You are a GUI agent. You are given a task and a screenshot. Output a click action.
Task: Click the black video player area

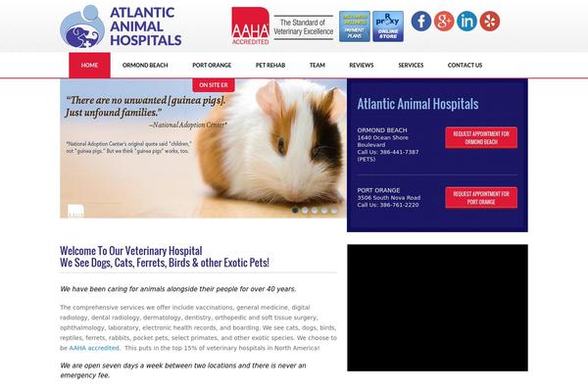pos(437,308)
